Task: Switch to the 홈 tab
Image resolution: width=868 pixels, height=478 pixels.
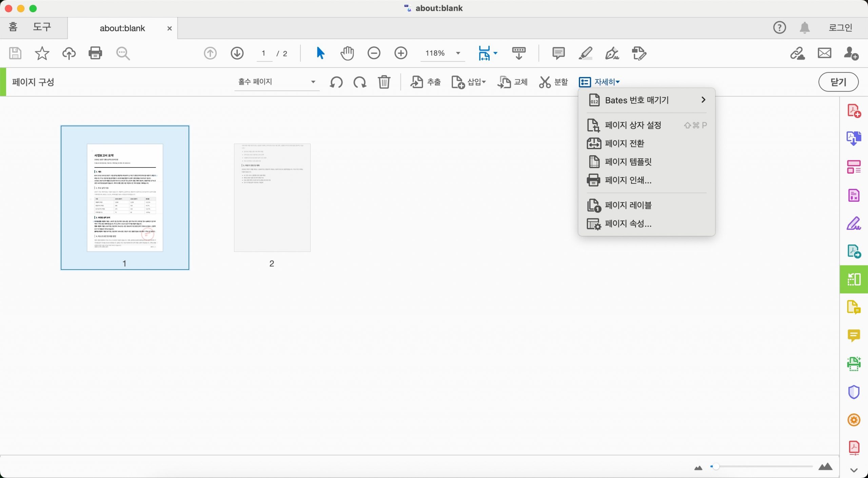Action: [13, 27]
